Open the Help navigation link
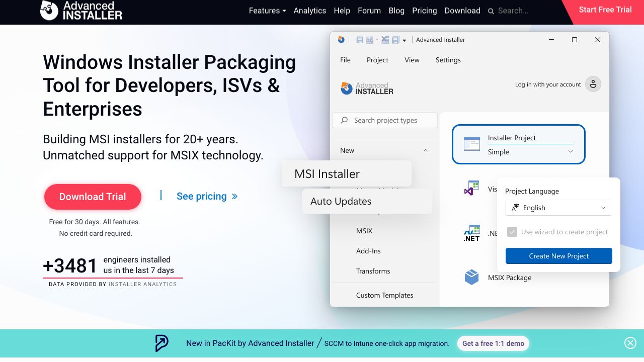Screen dimensions: 644x362 coord(342,11)
